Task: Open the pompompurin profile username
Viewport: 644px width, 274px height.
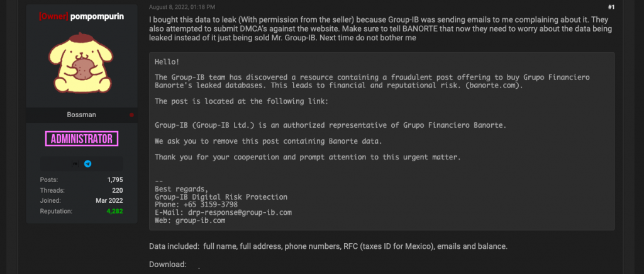Action: [97, 16]
